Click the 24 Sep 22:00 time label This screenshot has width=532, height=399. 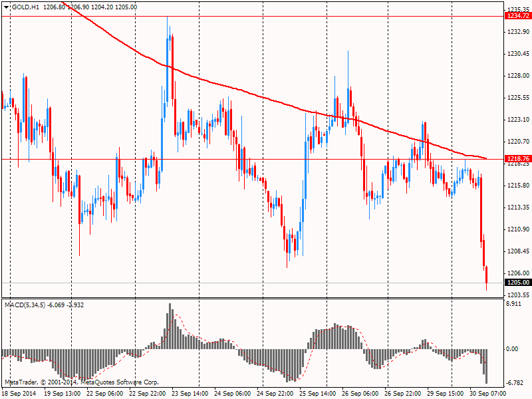pyautogui.click(x=275, y=393)
